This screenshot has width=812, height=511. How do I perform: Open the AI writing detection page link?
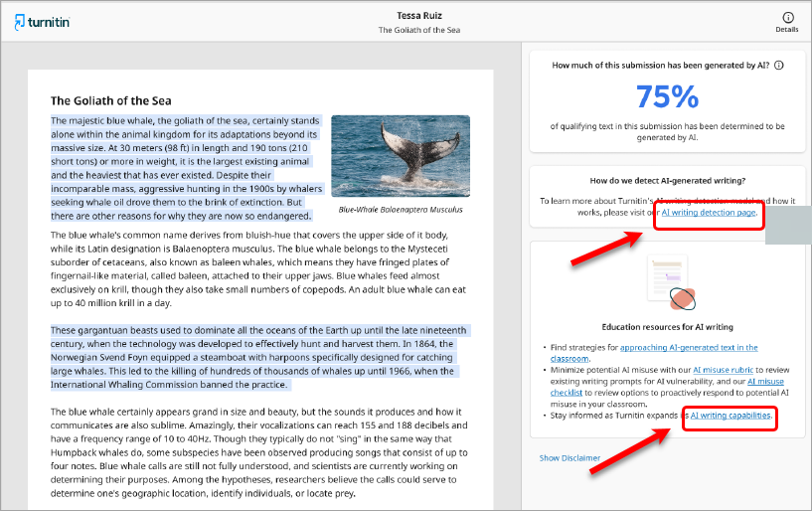tap(708, 213)
